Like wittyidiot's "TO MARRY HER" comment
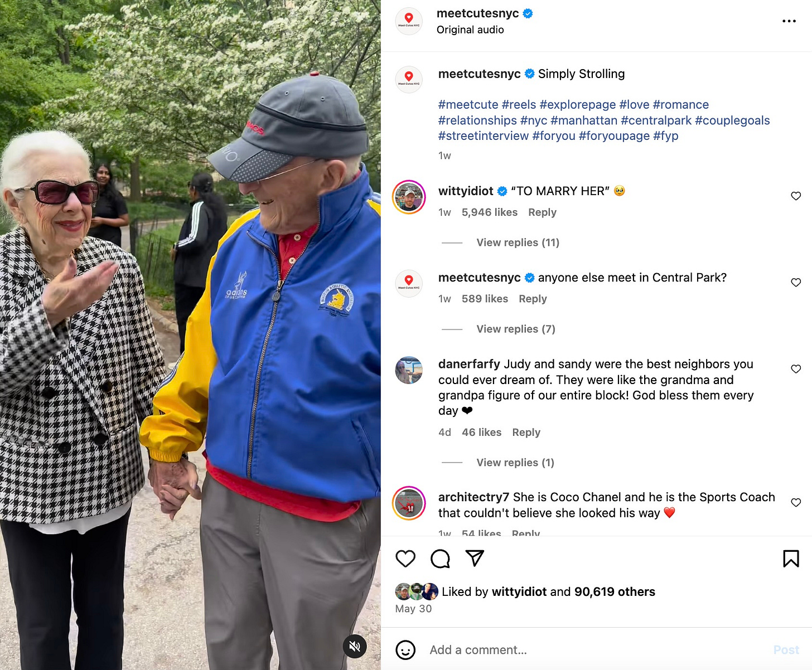 pyautogui.click(x=796, y=196)
